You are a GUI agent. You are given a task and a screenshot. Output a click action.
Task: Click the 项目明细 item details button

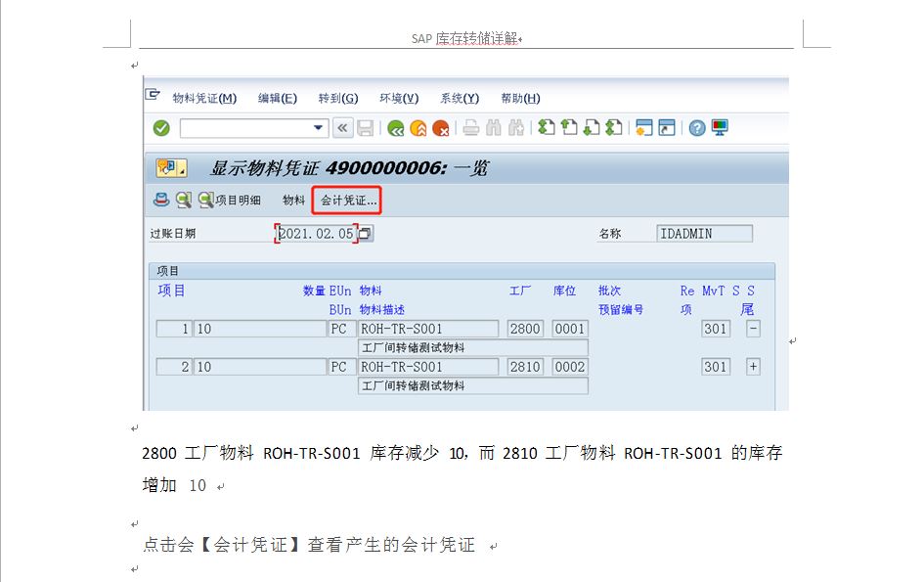point(231,201)
